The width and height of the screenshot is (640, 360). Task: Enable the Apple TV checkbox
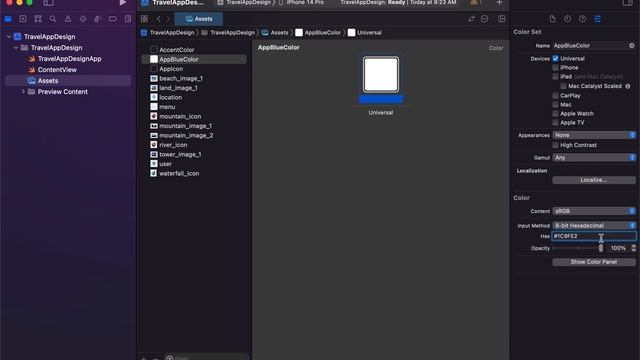[x=556, y=122]
